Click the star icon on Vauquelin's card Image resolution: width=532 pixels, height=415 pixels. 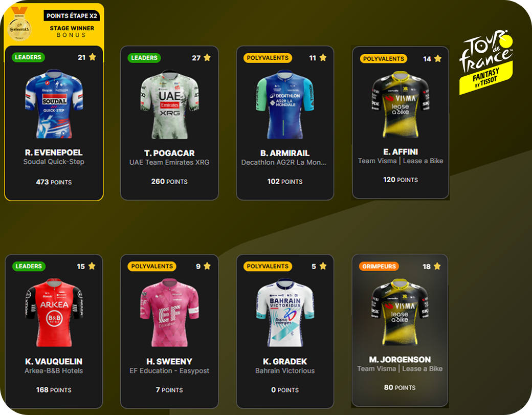(x=92, y=266)
